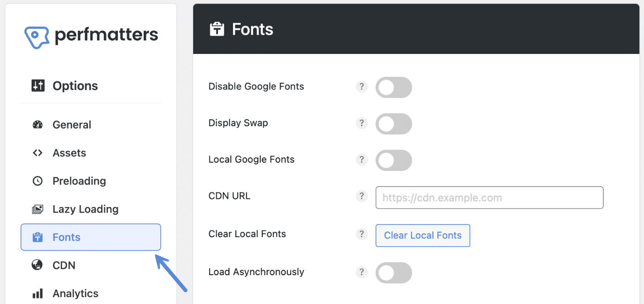Click the Options sliders icon
This screenshot has width=644, height=304.
coord(38,85)
